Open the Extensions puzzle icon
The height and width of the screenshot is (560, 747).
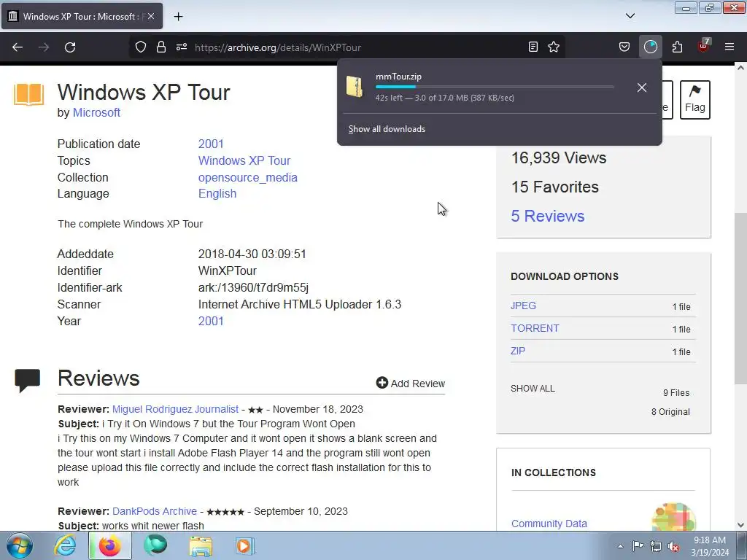[677, 47]
